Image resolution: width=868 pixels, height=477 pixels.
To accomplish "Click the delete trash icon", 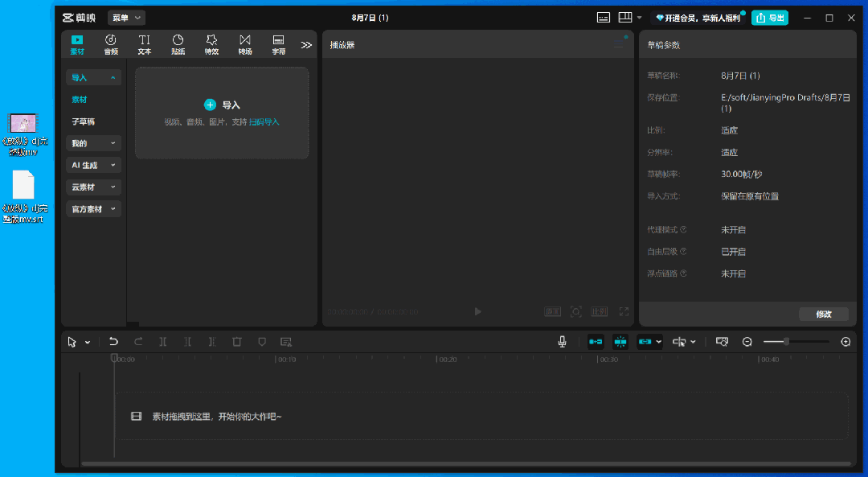I will tap(237, 342).
